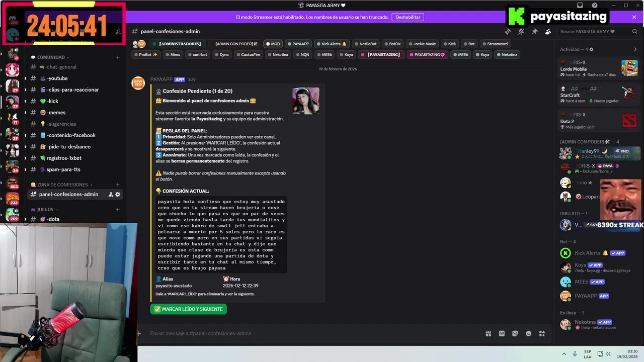The image size is (644, 362).
Task: Open Dota 2 activity card
Action: point(599,121)
